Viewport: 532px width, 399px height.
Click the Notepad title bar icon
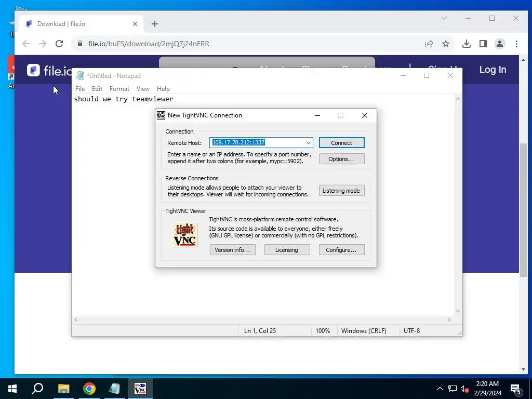(x=80, y=76)
